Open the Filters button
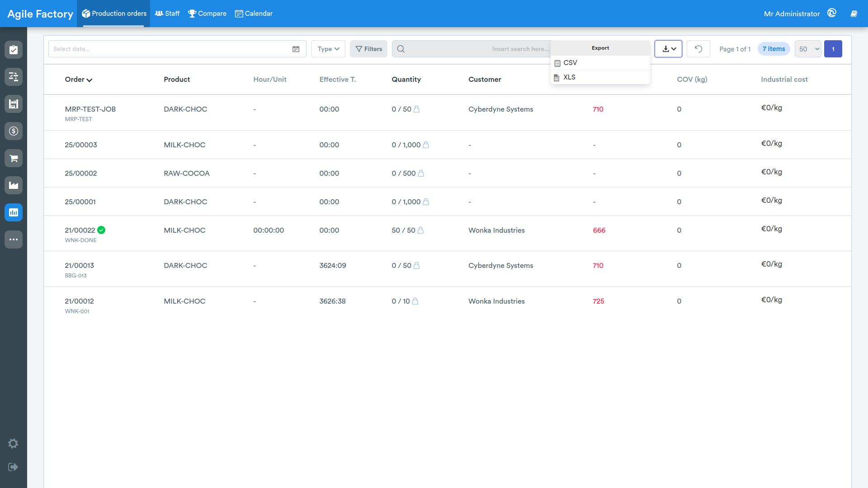868x488 pixels. click(368, 49)
